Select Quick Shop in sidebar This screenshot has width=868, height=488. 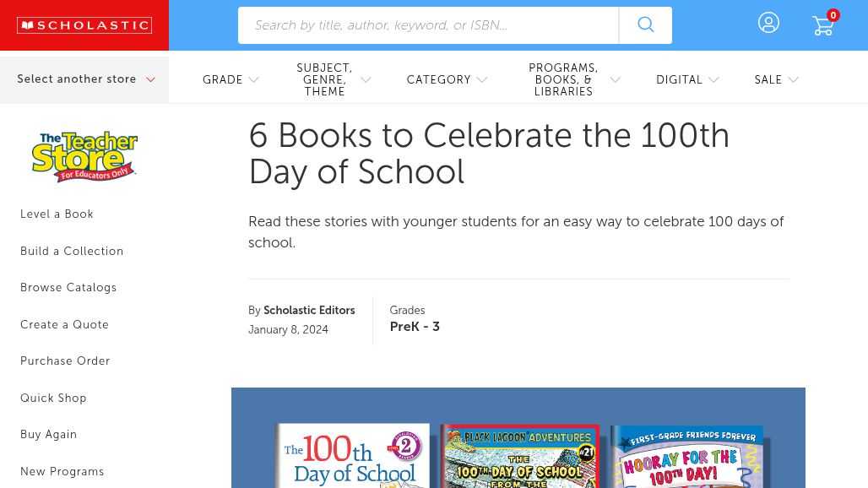click(53, 399)
